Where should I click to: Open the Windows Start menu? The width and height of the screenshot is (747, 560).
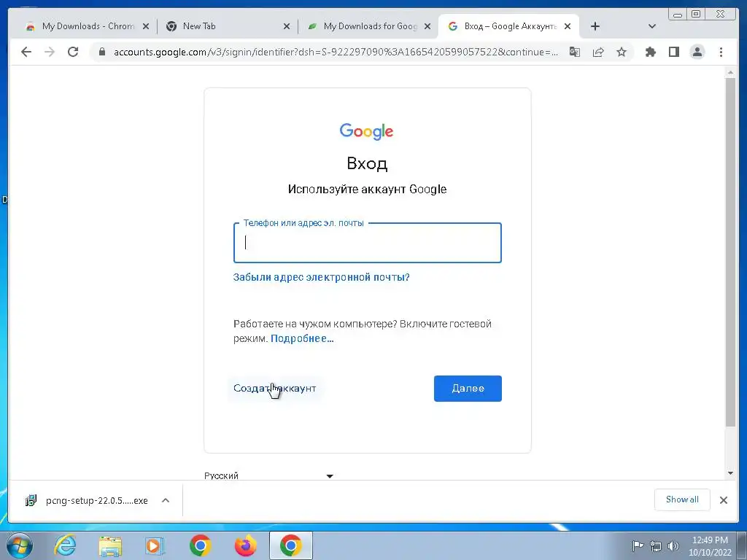click(x=19, y=545)
